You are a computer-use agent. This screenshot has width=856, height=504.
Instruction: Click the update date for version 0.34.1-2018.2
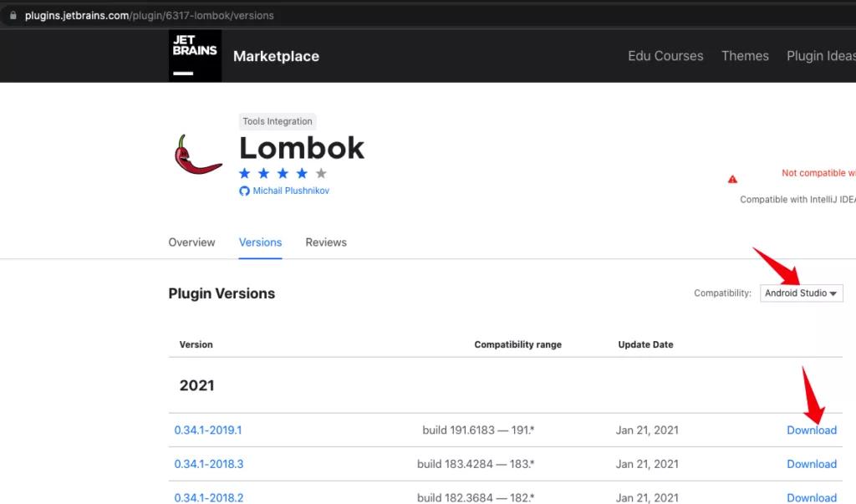click(647, 497)
